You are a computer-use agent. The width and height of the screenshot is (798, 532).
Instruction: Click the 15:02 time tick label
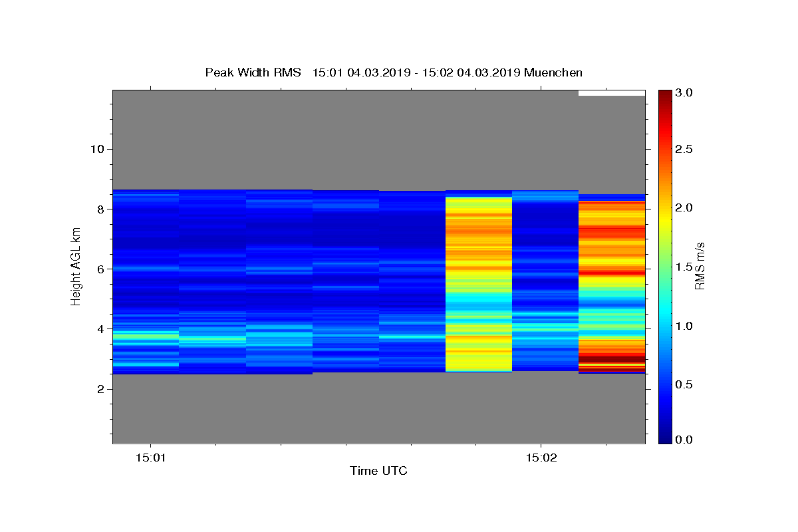(x=541, y=458)
